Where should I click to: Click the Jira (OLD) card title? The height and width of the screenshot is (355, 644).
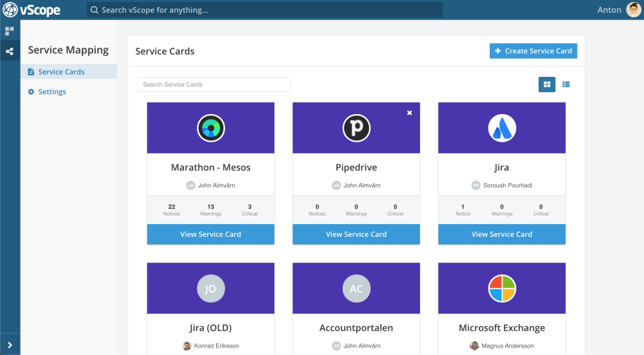click(211, 328)
